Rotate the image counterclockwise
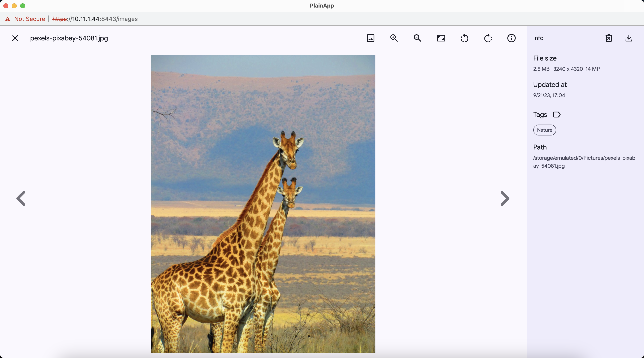The height and width of the screenshot is (358, 644). click(x=464, y=38)
